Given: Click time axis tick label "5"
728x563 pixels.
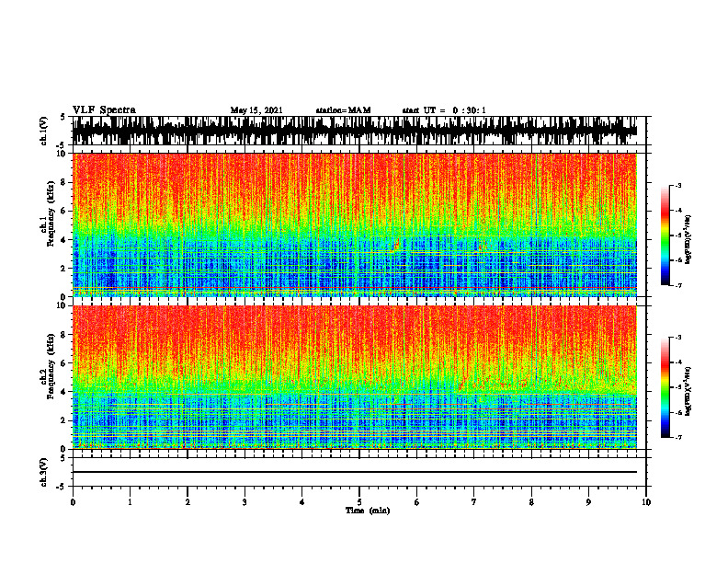Looking at the screenshot, I should tap(359, 502).
